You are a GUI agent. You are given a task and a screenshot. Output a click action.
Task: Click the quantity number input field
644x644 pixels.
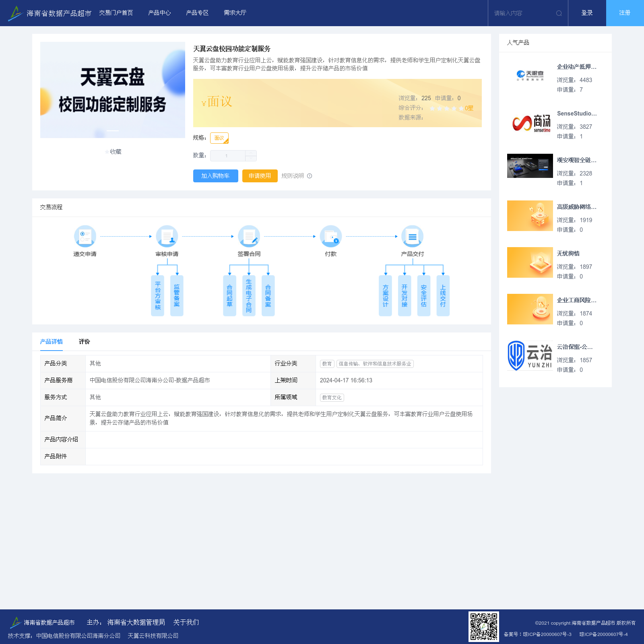point(228,156)
